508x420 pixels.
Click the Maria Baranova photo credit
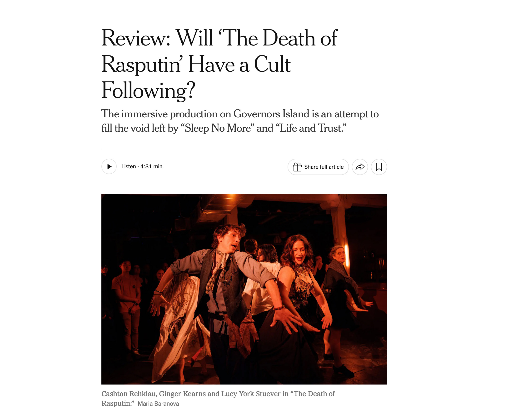coord(159,404)
